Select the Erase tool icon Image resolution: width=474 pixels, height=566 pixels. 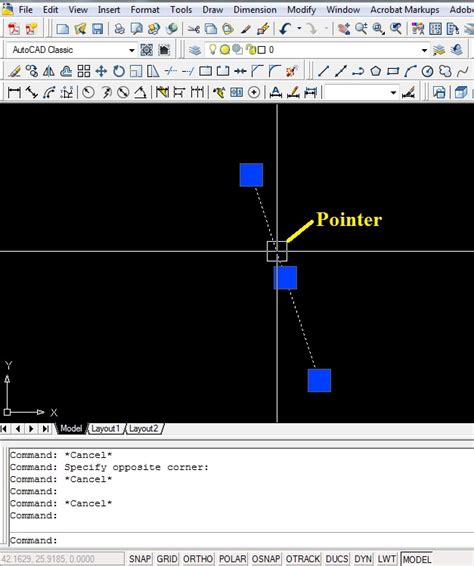pos(14,71)
